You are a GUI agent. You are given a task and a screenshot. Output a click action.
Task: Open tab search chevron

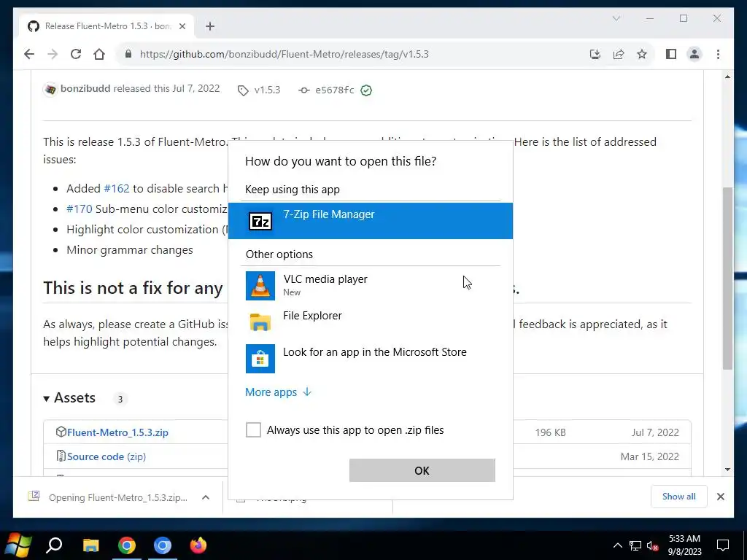point(616,18)
